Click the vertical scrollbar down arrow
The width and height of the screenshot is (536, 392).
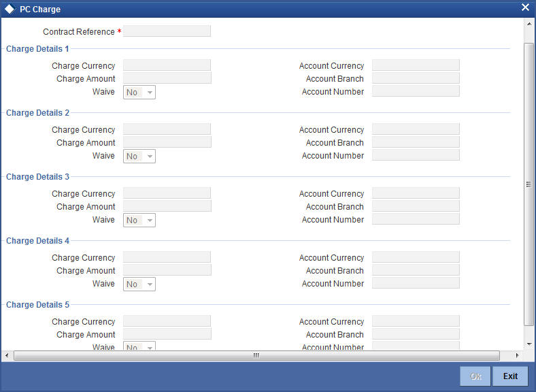click(529, 344)
